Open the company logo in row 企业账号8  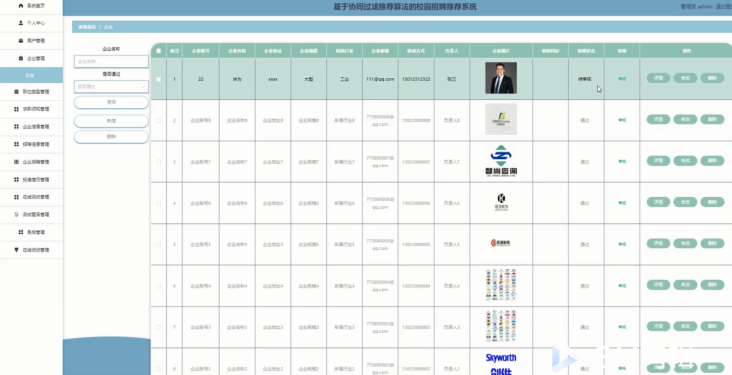[501, 119]
